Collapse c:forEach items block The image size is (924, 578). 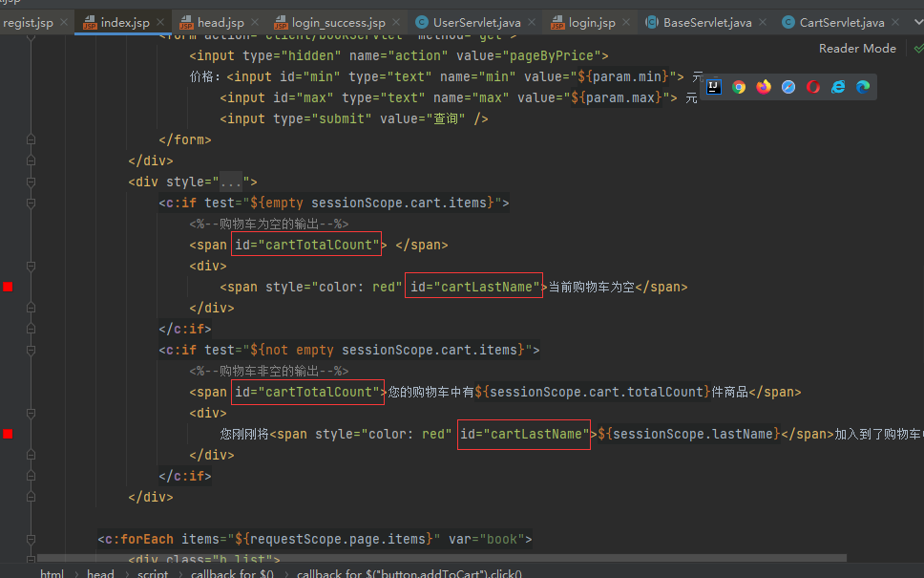coord(31,539)
